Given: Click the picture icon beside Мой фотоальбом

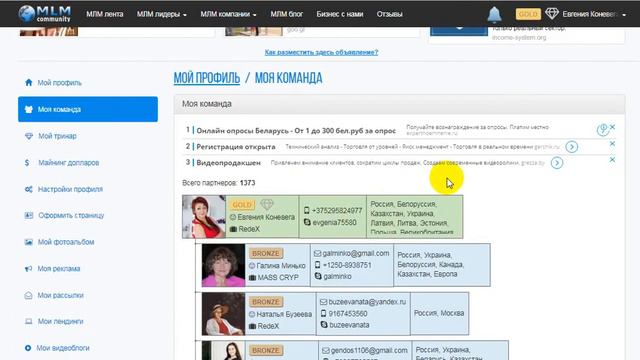Looking at the screenshot, I should pos(29,242).
